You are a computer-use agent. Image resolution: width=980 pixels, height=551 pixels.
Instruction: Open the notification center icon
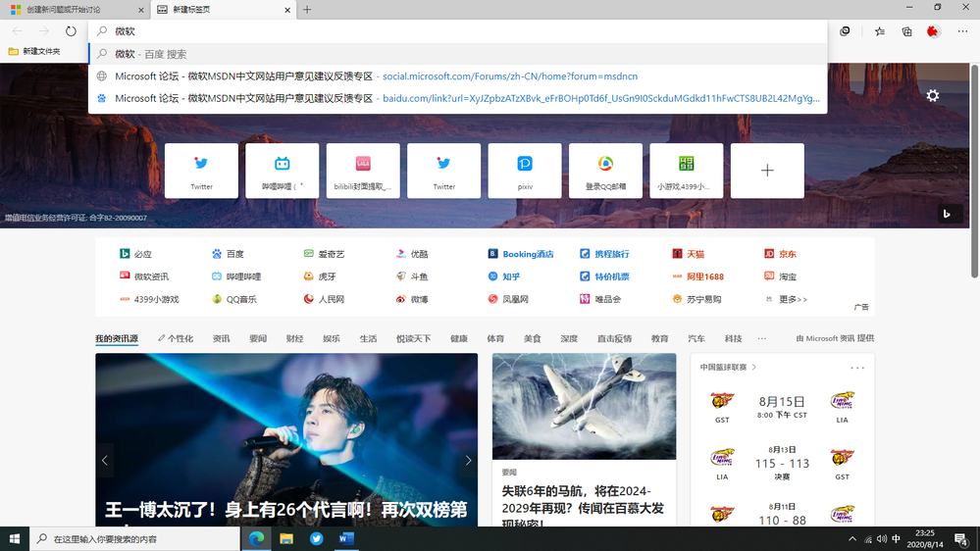962,538
